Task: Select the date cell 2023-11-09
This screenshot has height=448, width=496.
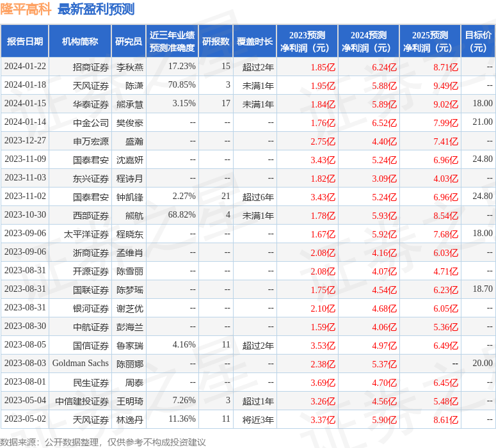Action: pyautogui.click(x=25, y=159)
